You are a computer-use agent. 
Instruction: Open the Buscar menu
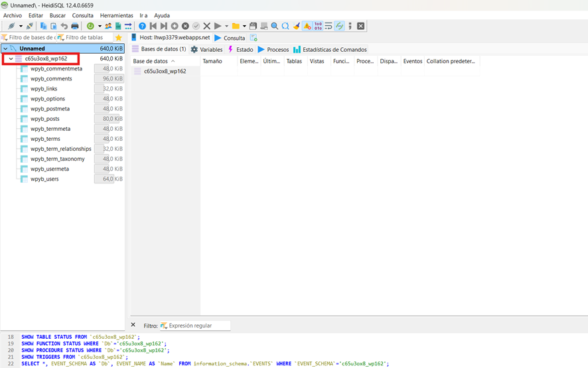(x=57, y=15)
